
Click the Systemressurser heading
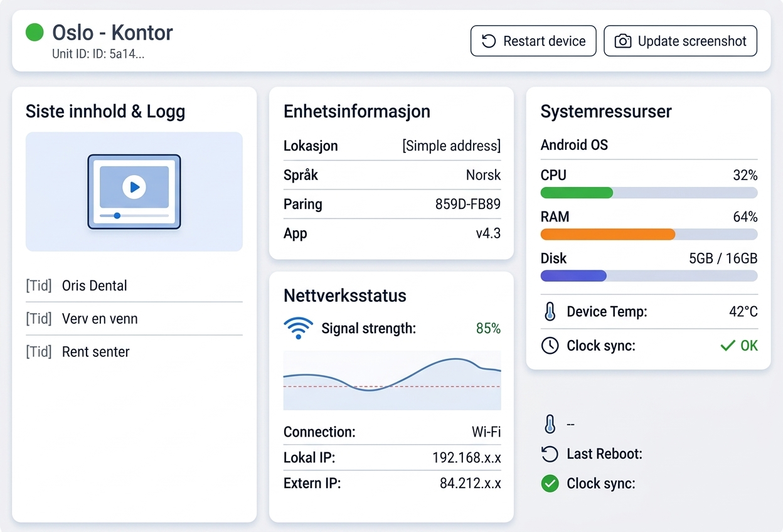[x=606, y=112]
